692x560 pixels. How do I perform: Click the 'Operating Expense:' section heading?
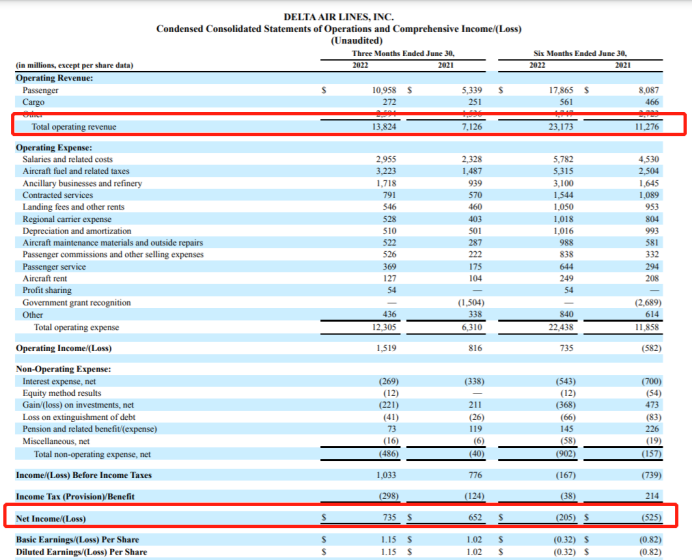[54, 148]
